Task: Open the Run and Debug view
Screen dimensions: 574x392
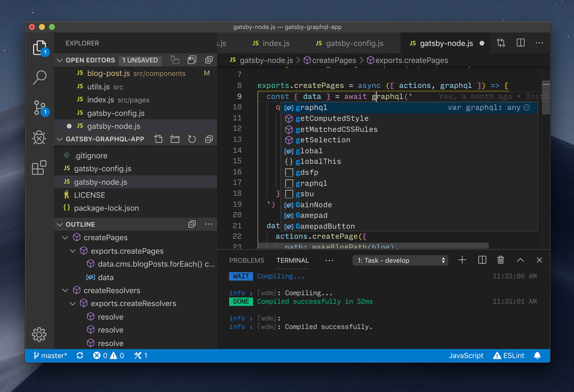Action: coord(39,138)
